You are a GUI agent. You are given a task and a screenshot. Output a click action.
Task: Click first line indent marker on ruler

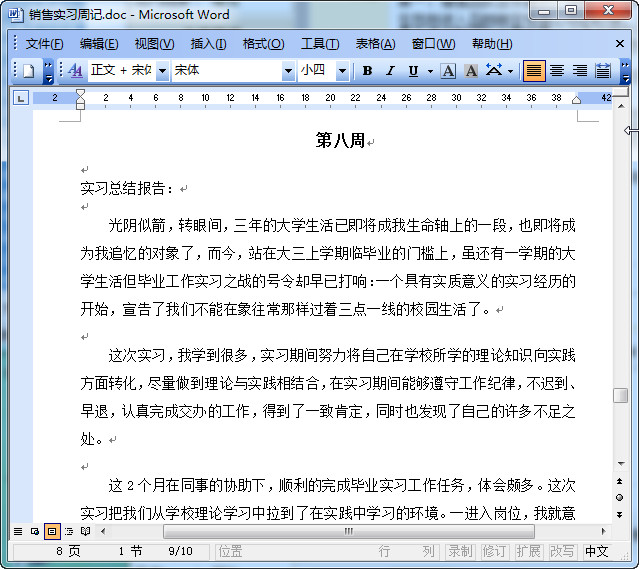point(80,93)
